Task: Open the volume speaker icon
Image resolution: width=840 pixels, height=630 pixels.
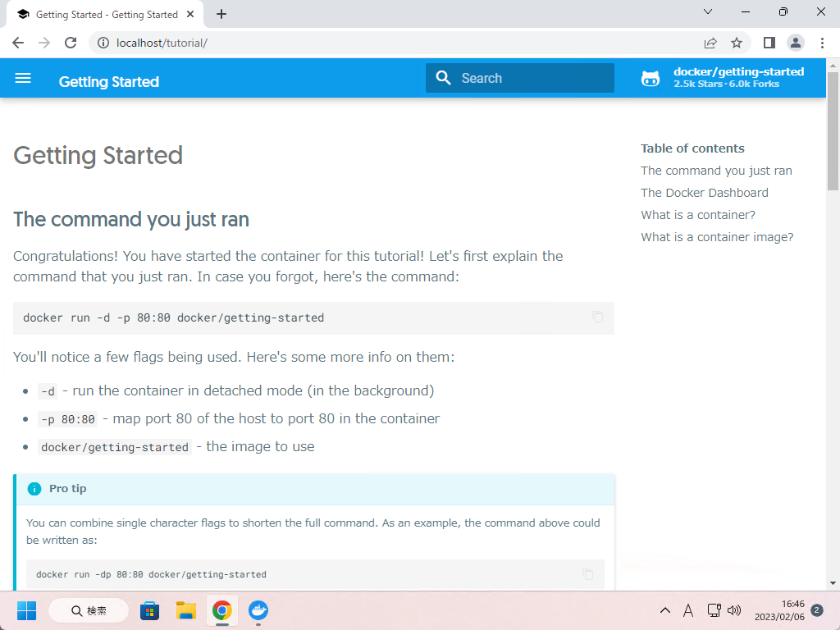Action: [x=734, y=610]
